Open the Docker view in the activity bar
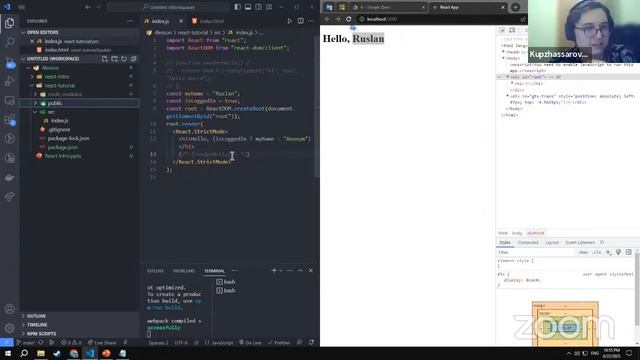Screen dimensions: 640x360 (x=9, y=178)
